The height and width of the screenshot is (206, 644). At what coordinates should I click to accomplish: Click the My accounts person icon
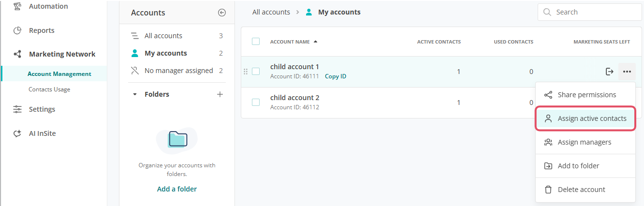(x=135, y=53)
